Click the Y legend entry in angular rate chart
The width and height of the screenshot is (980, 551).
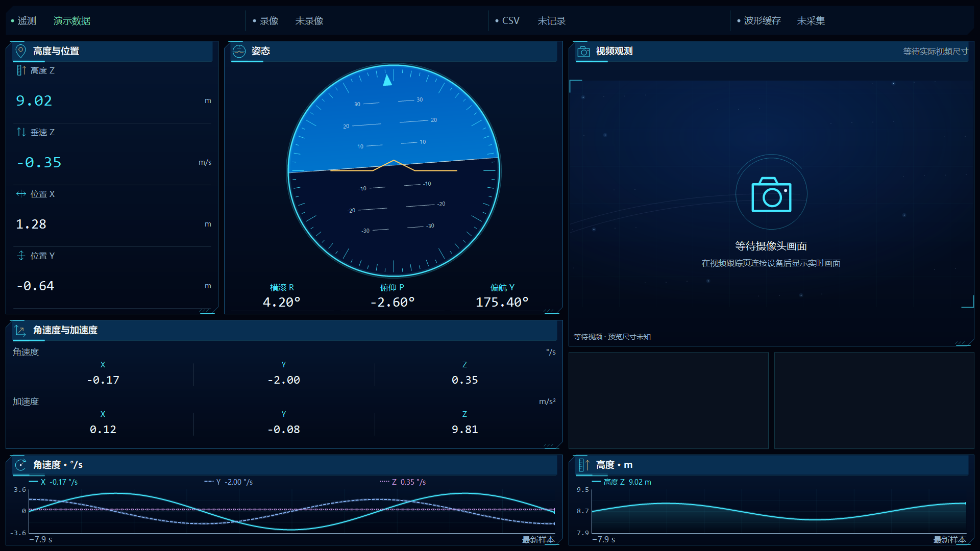click(228, 482)
